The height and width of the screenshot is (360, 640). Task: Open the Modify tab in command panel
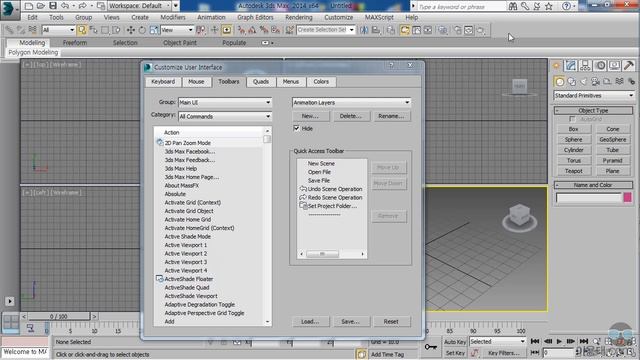pos(571,65)
